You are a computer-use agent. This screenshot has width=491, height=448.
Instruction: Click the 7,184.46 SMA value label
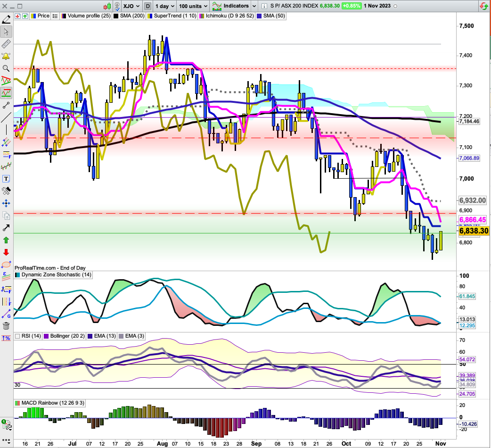469,122
